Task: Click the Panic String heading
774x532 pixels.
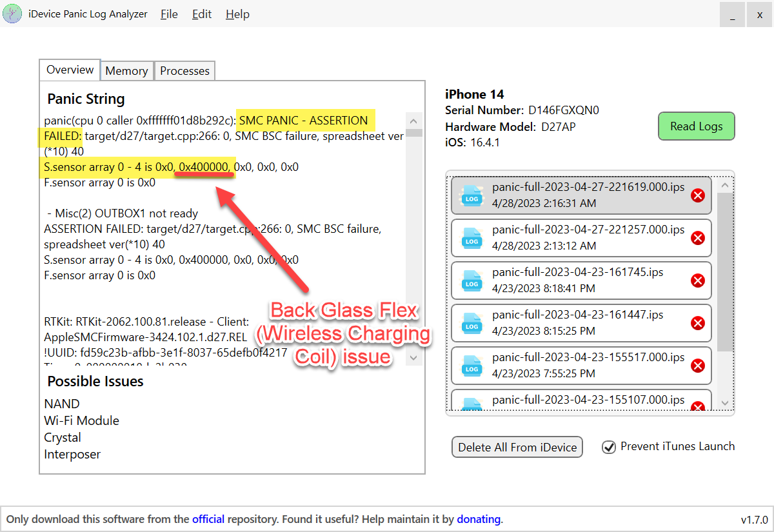Action: 86,99
